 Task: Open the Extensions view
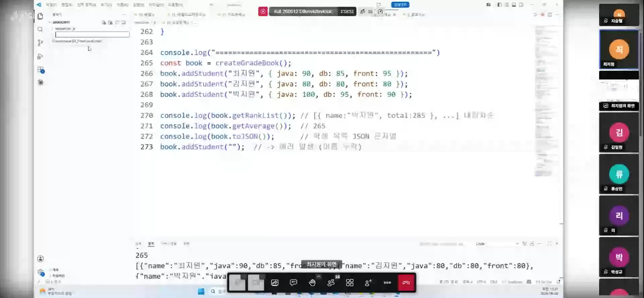(41, 70)
